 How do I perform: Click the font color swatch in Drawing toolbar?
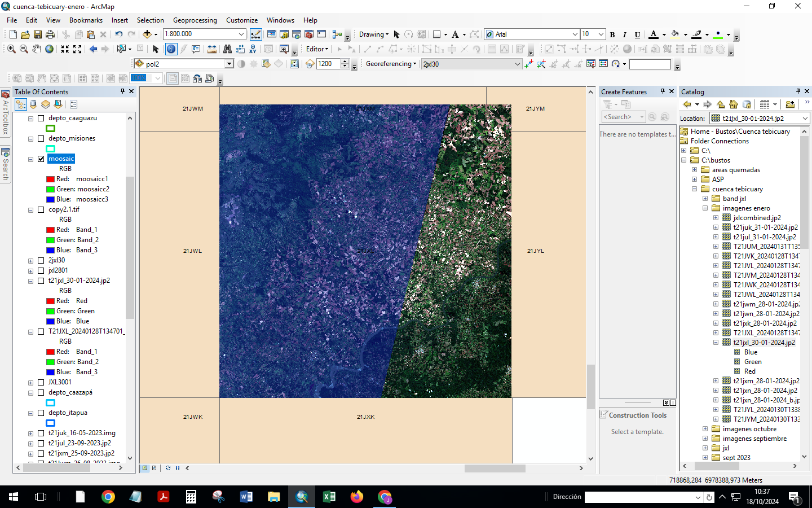click(x=652, y=34)
